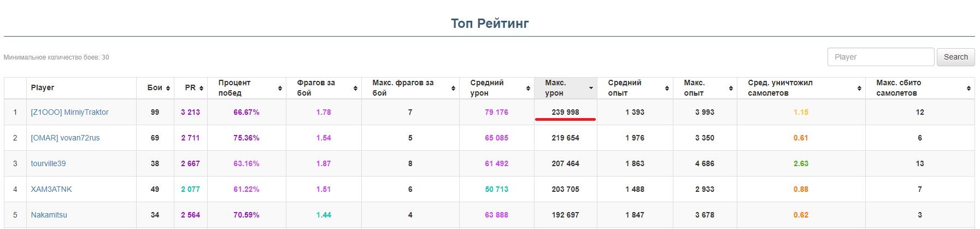Sort by Макс. фрагов за бой
Image resolution: width=980 pixels, height=229 pixels.
(x=453, y=88)
